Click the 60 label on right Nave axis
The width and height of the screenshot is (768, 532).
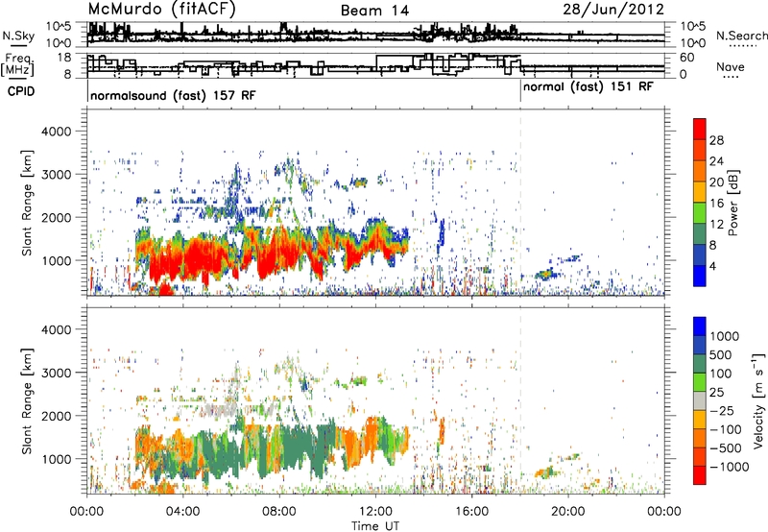click(x=687, y=58)
